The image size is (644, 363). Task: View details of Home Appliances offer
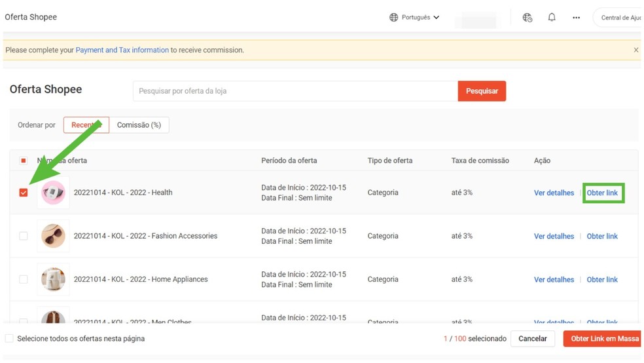coord(554,280)
